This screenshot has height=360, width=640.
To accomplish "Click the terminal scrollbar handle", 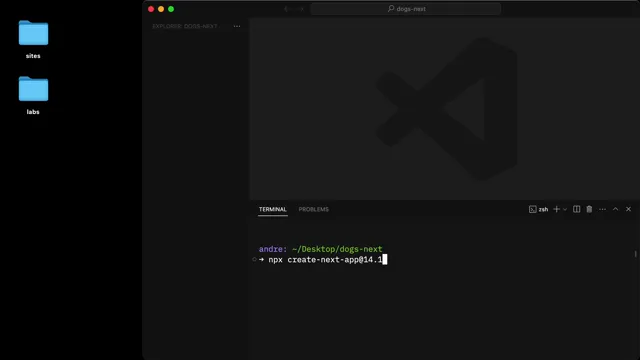I will 636,254.
